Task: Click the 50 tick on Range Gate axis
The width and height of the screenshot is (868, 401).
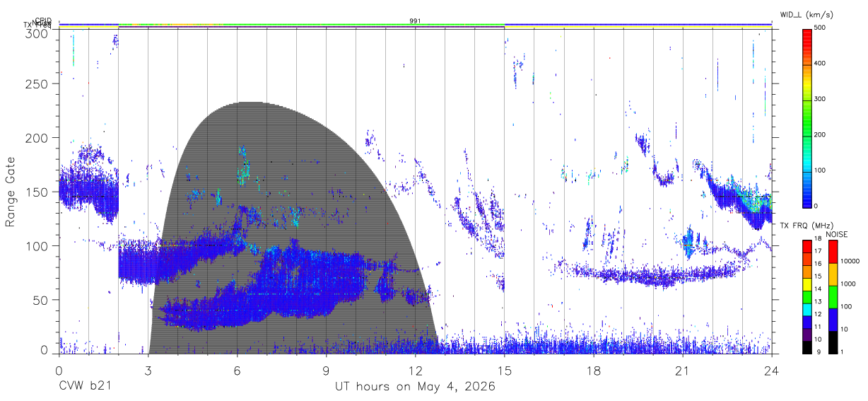Action: [40, 300]
